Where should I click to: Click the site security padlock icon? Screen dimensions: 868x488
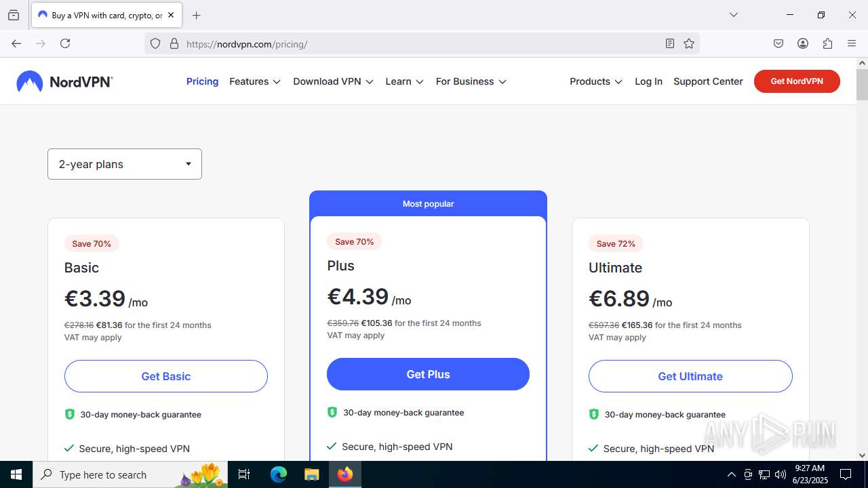click(174, 43)
